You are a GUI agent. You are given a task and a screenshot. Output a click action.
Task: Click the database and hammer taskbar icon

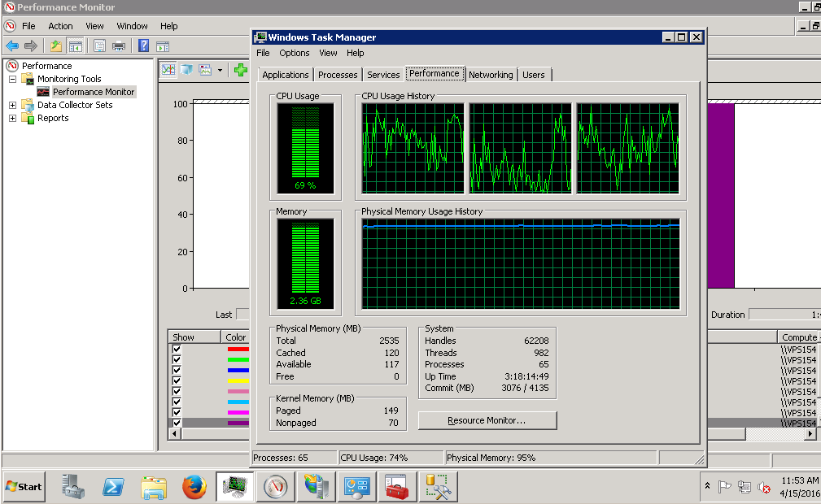(x=439, y=487)
